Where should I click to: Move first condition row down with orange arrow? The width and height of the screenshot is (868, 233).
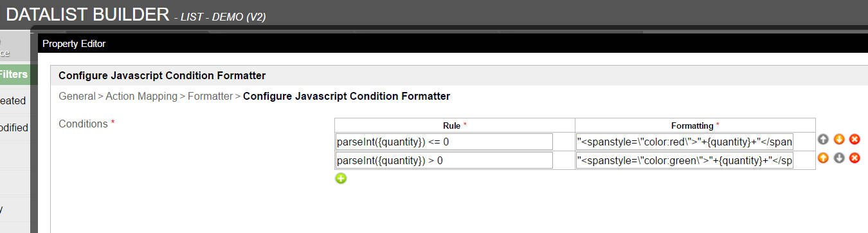[839, 139]
